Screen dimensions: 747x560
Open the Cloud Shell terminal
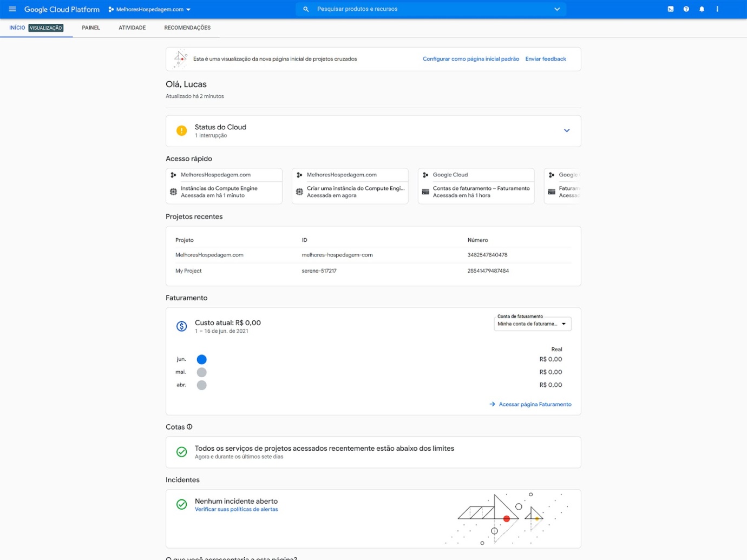pos(671,9)
